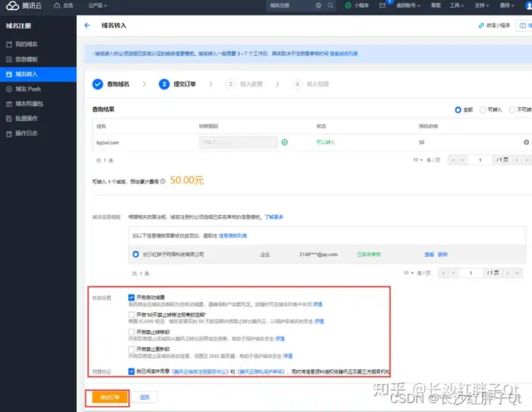532x412 pixels.
Task: Open 域名特惠包 in the sidebar
Action: point(29,104)
